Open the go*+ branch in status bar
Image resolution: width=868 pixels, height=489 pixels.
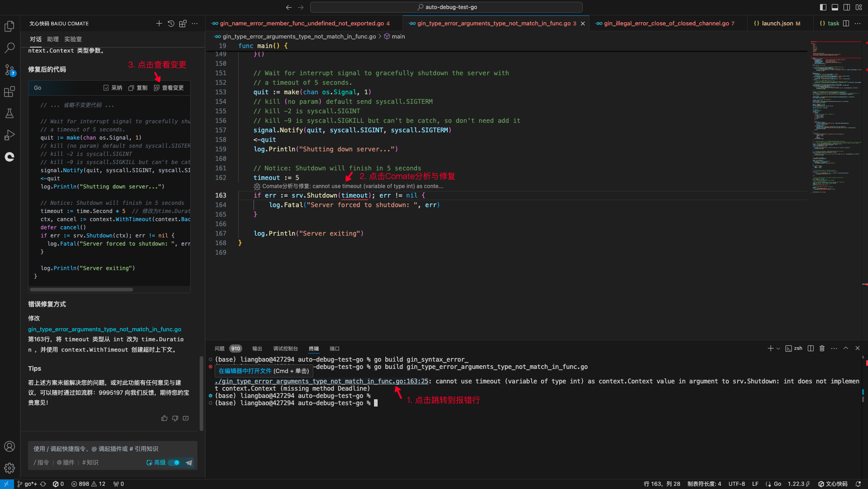coord(27,484)
